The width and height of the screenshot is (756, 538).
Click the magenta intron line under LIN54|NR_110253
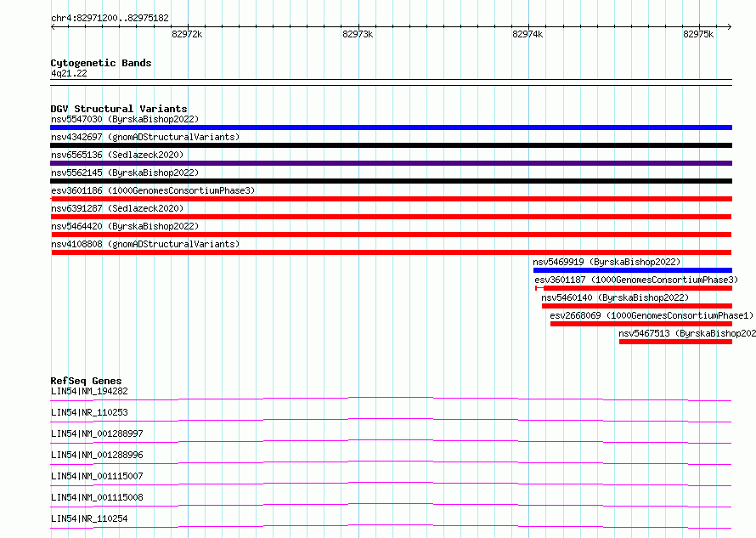[391, 420]
